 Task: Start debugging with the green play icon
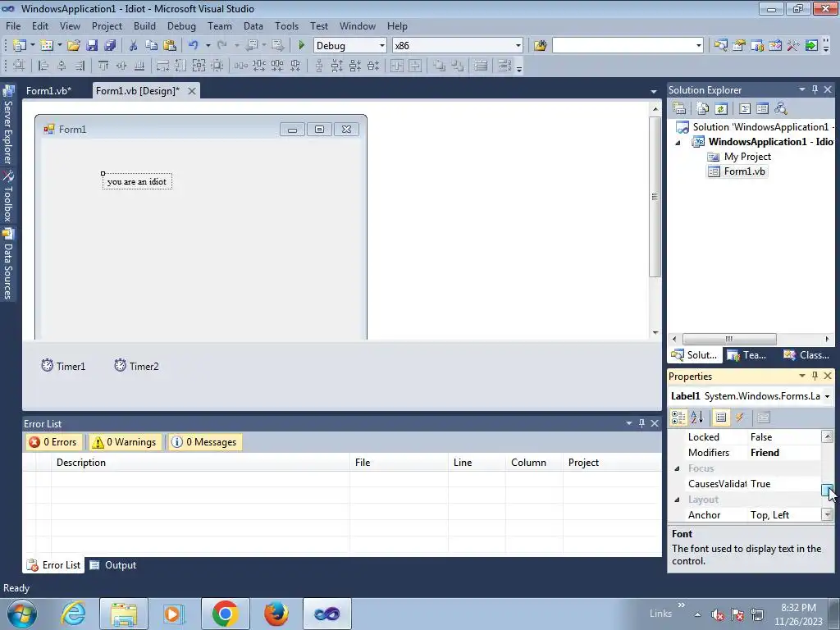pos(301,46)
